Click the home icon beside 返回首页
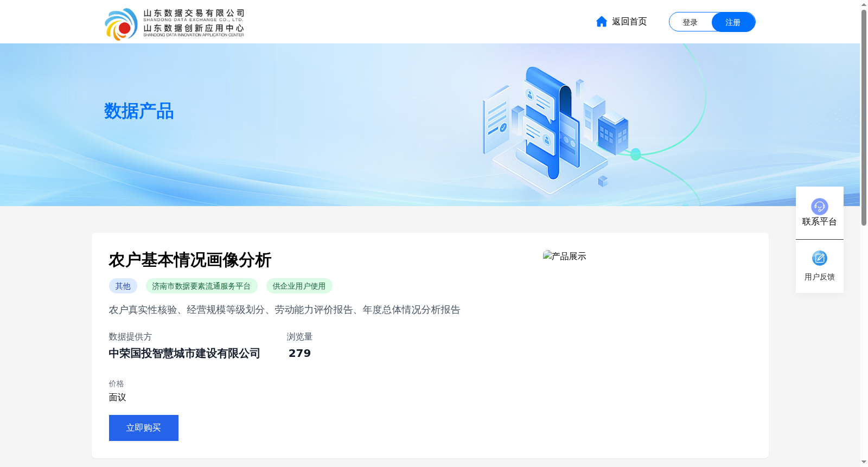 coord(602,22)
